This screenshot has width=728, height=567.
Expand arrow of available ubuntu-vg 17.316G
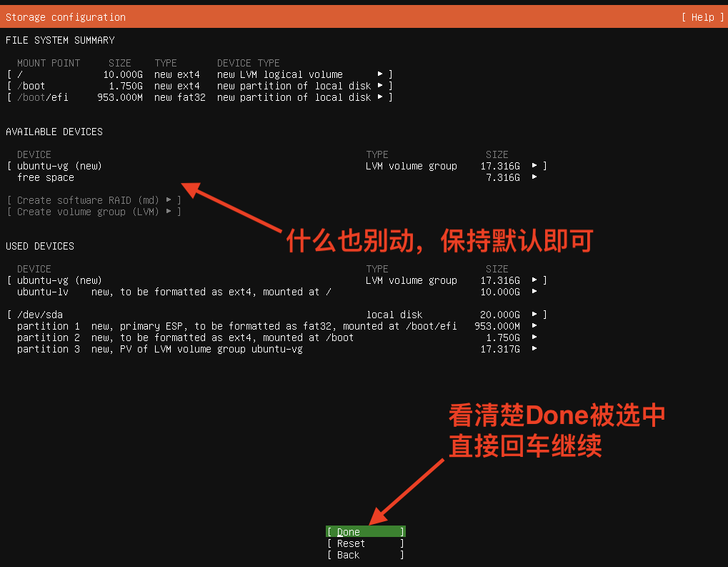(534, 165)
